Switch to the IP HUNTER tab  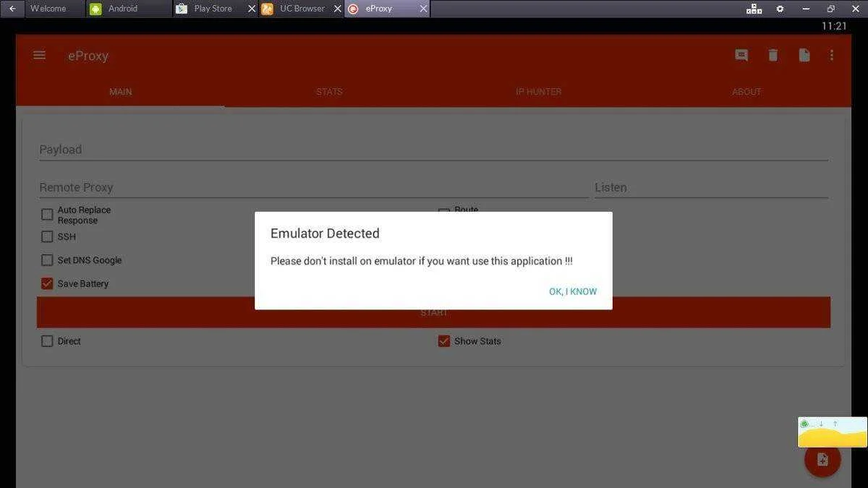click(538, 92)
